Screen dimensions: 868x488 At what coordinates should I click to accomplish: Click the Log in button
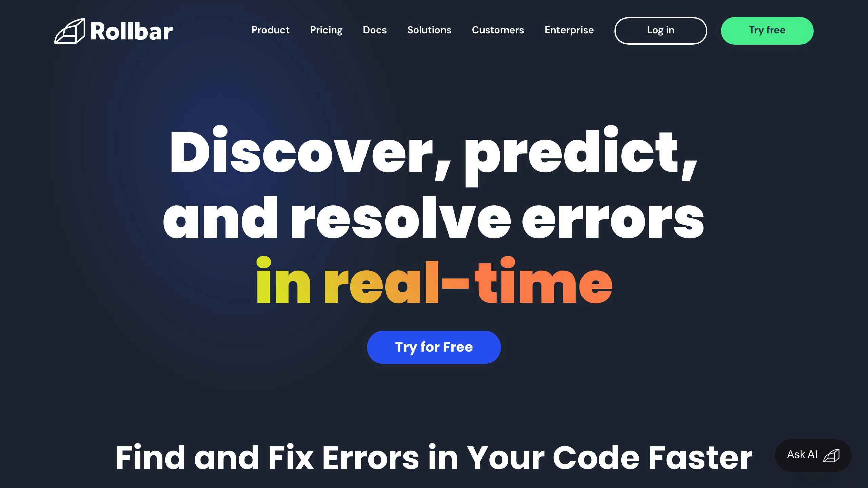(x=660, y=30)
